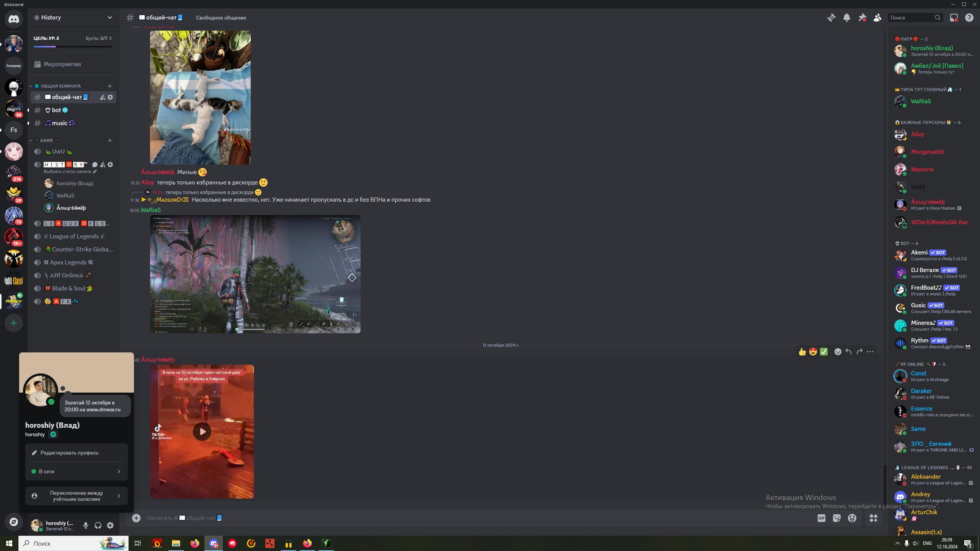The height and width of the screenshot is (551, 980).
Task: Collapse the GAME category
Action: [44, 140]
